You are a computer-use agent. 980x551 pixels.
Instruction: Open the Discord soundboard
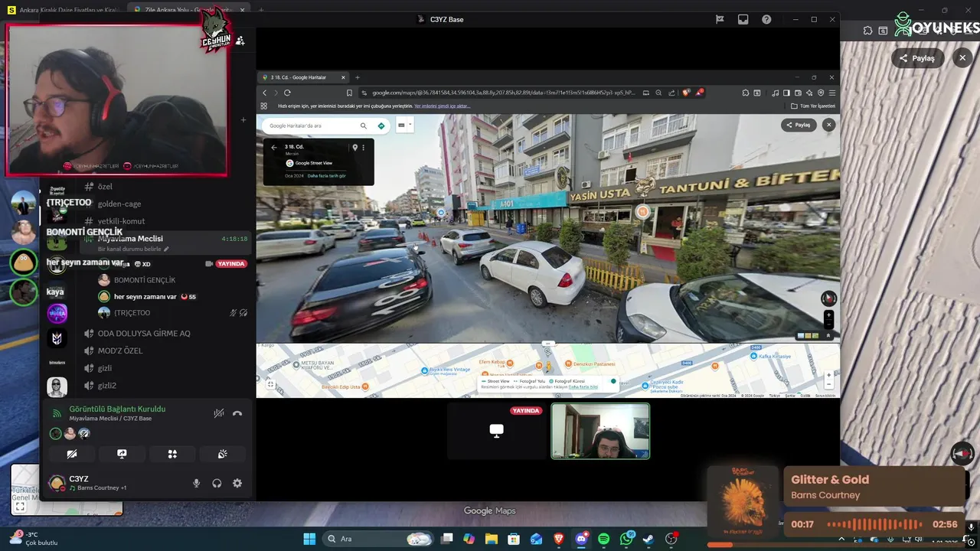pos(223,454)
